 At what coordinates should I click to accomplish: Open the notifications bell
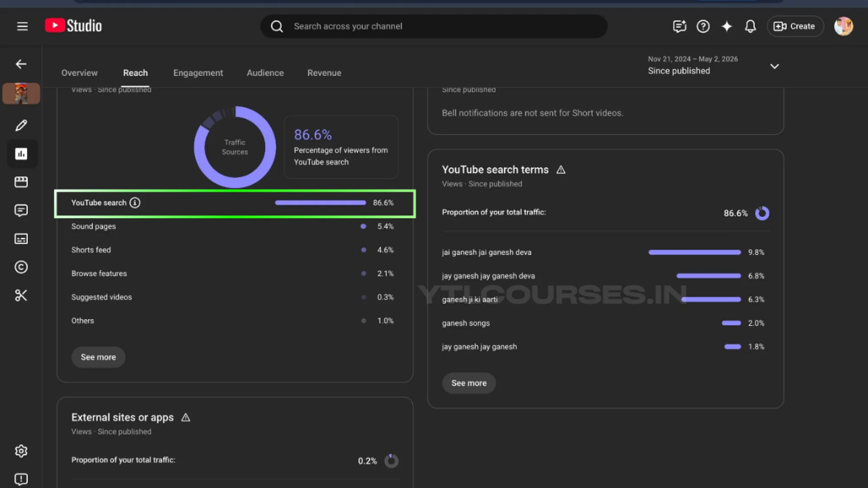750,26
